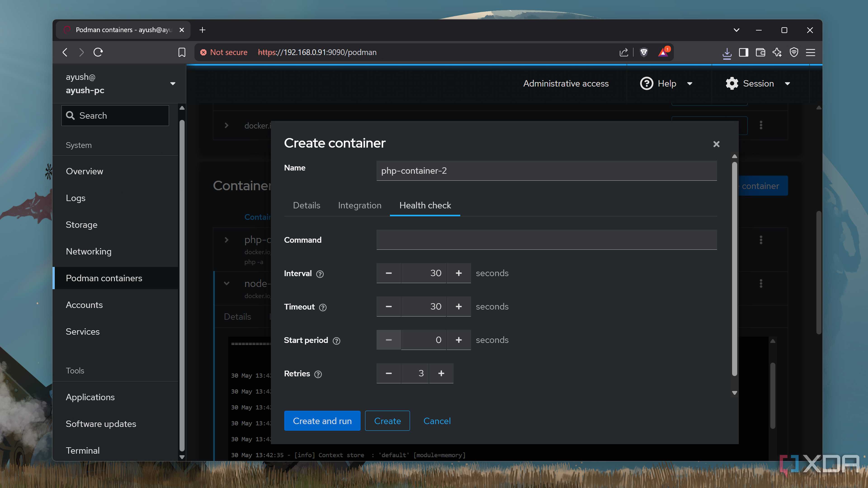Open Applications in the sidebar

pos(116,397)
